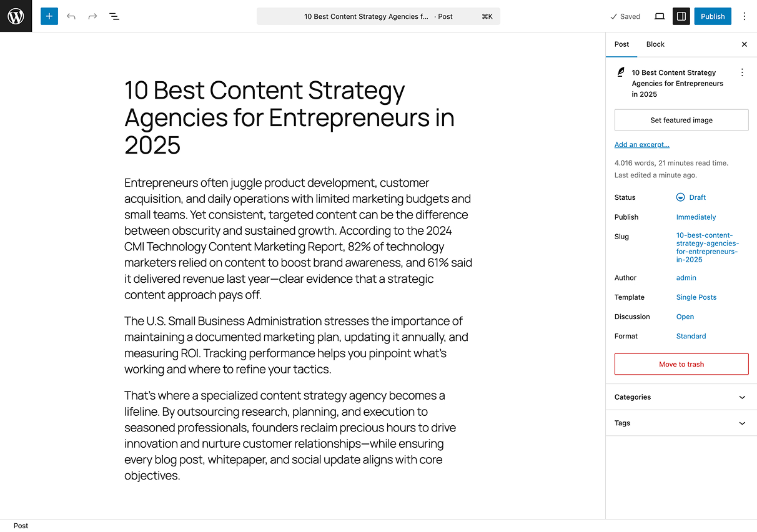Expand the Categories panel

click(x=681, y=397)
